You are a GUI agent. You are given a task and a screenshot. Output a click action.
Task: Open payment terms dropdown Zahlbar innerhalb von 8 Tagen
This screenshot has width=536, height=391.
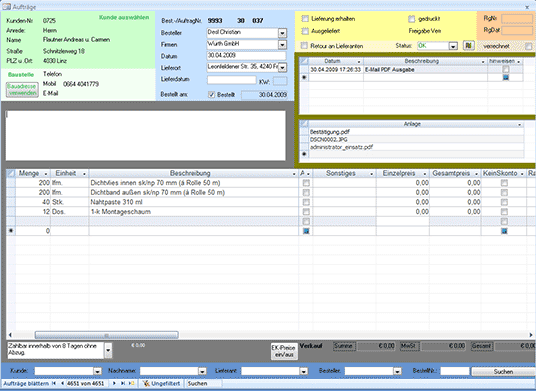(x=108, y=350)
